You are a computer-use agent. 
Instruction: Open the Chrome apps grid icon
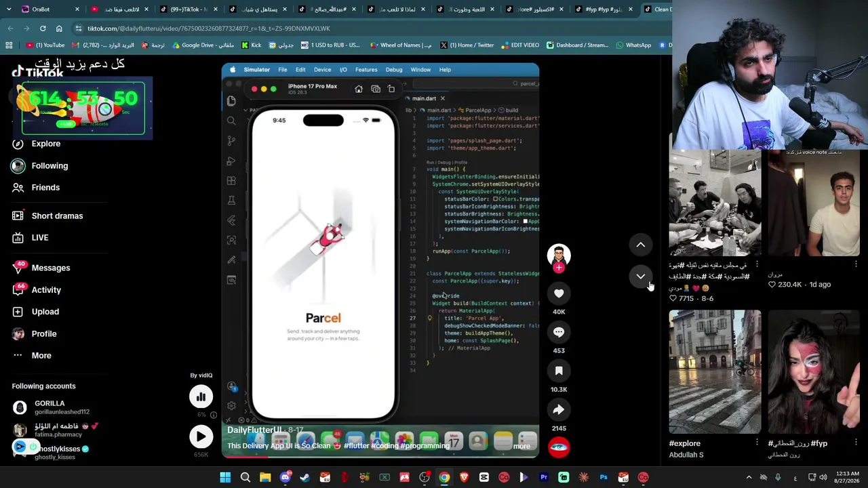pos(9,45)
